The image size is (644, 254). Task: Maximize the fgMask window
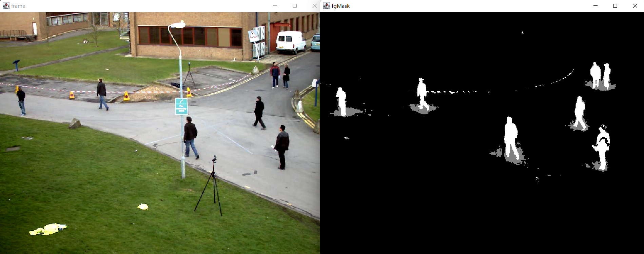(615, 6)
